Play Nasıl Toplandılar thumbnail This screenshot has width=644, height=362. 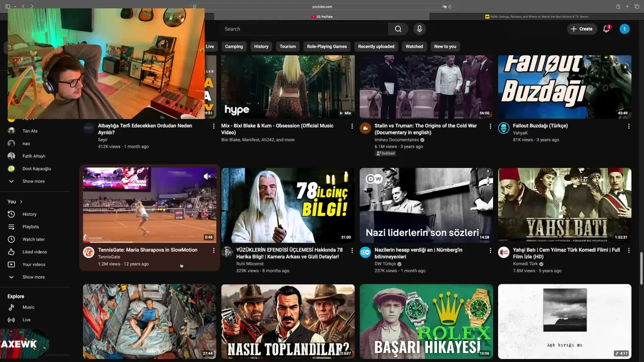tap(288, 321)
